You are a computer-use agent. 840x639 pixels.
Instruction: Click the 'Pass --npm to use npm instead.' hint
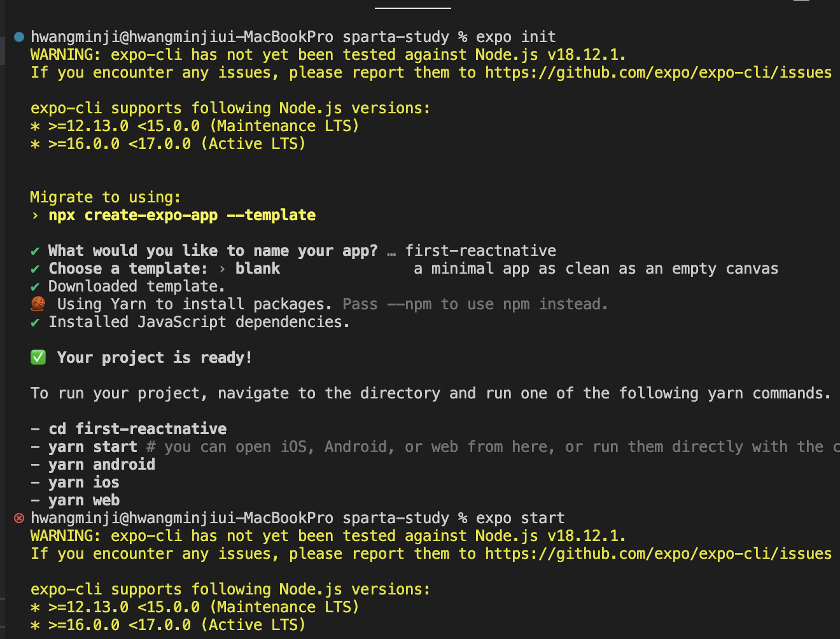point(475,304)
